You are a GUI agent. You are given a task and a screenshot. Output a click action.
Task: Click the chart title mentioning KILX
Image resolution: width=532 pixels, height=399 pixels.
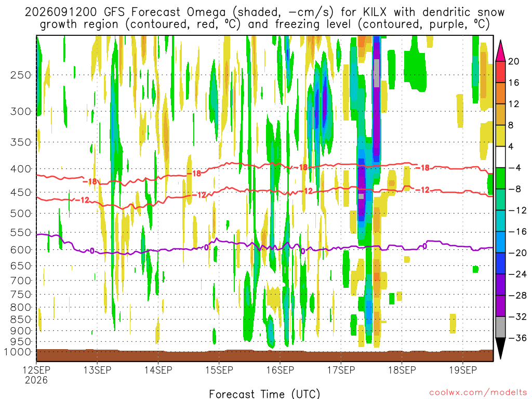coord(264,18)
